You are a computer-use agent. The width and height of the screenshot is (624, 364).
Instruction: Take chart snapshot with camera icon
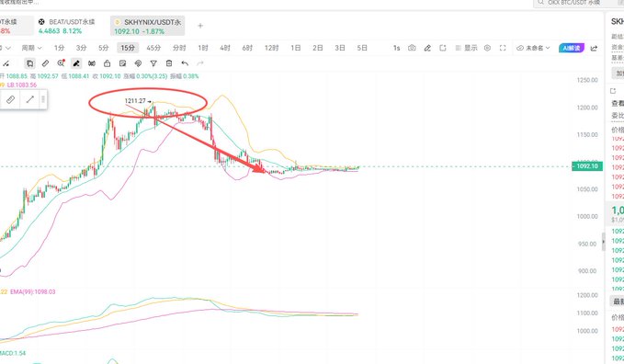pyautogui.click(x=412, y=48)
